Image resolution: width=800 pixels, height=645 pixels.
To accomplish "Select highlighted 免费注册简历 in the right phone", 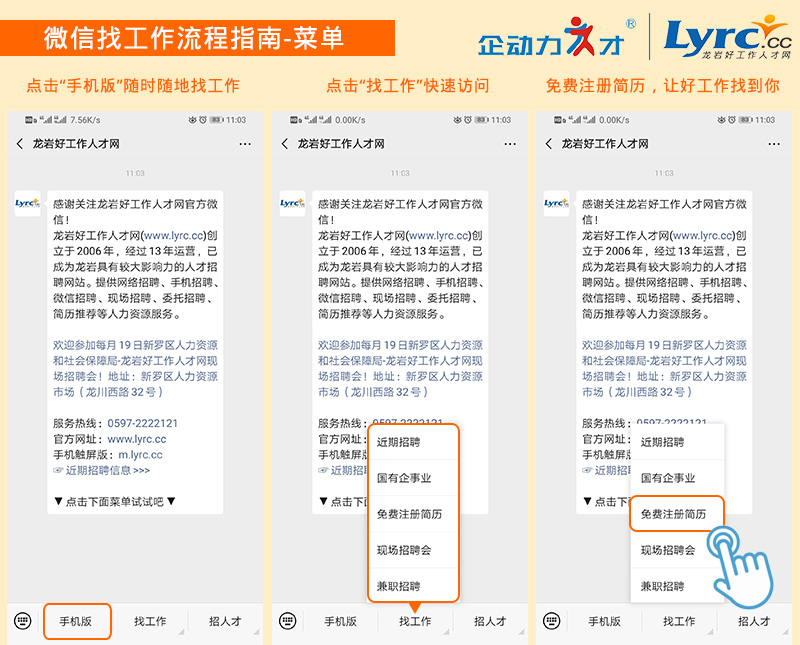I will (674, 514).
